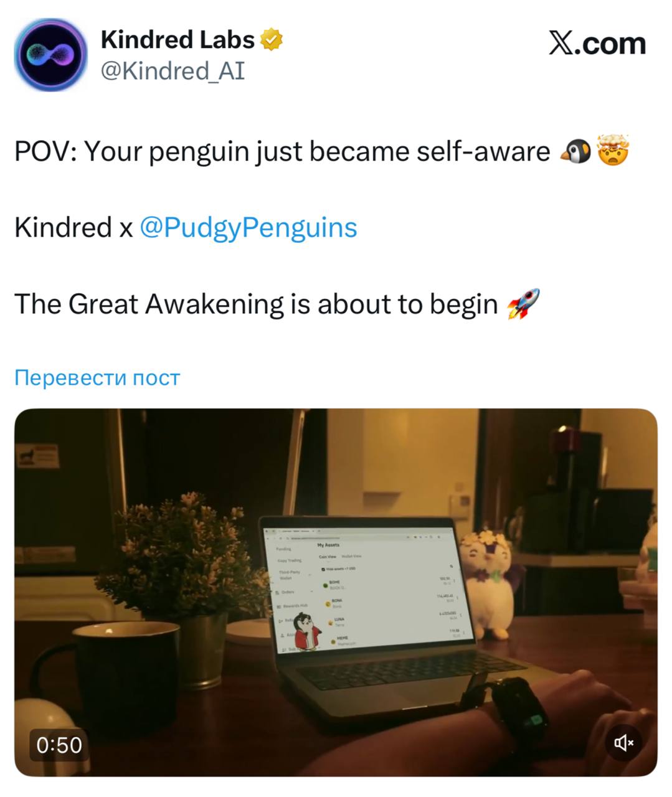Click the penguin emoji in the post
This screenshot has height=797, width=672.
(576, 151)
